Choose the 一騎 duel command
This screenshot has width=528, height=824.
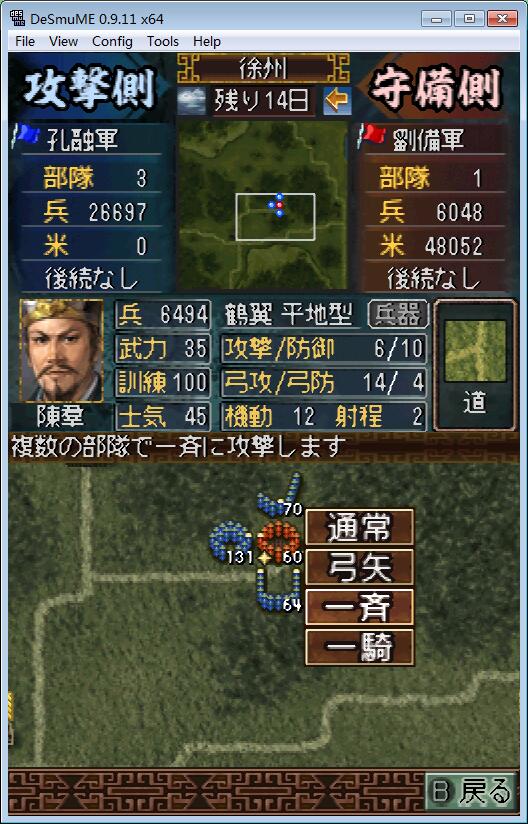tap(359, 647)
